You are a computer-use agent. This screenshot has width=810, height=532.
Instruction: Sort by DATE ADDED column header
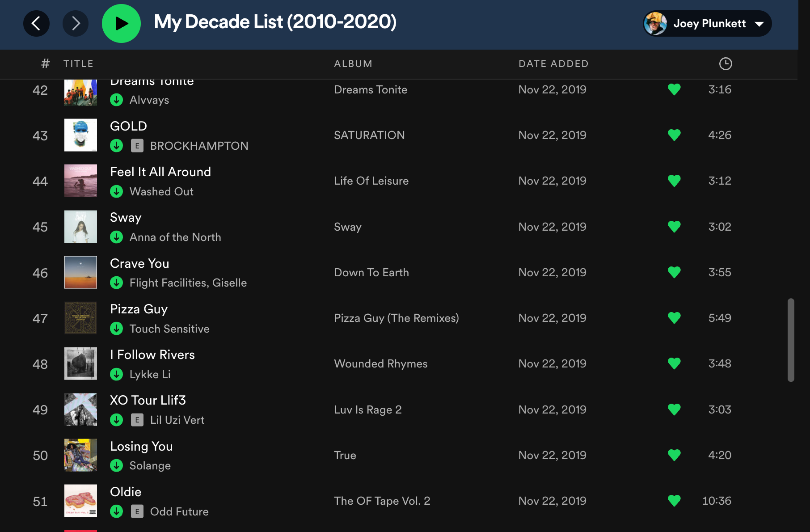pyautogui.click(x=553, y=63)
